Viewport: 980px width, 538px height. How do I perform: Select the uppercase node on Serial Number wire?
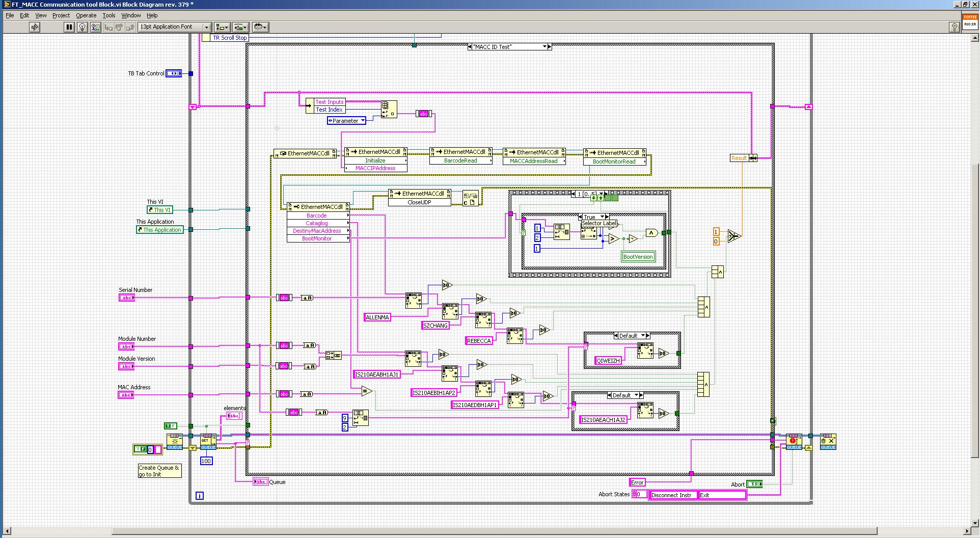pyautogui.click(x=307, y=298)
